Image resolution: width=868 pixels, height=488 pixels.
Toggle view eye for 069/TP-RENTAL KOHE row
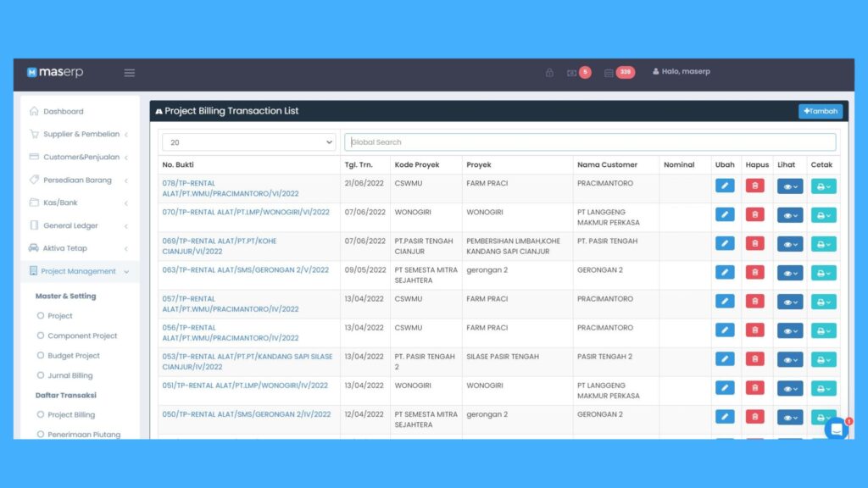tap(790, 244)
